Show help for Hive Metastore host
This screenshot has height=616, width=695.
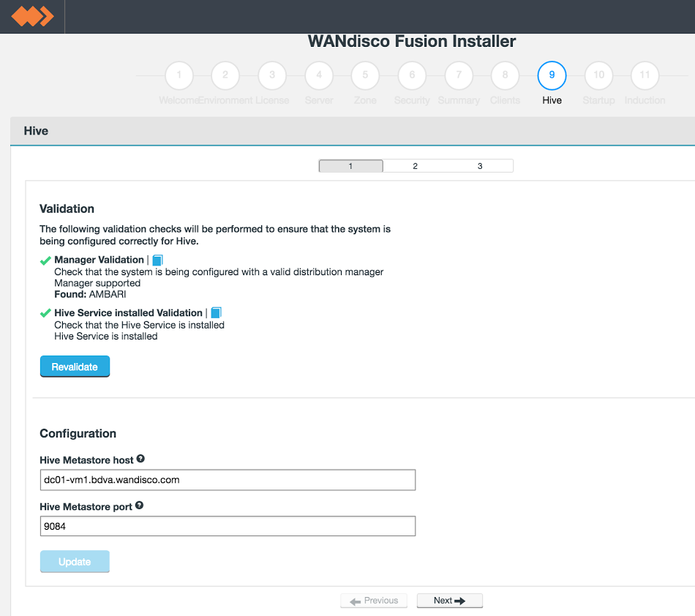pyautogui.click(x=140, y=459)
